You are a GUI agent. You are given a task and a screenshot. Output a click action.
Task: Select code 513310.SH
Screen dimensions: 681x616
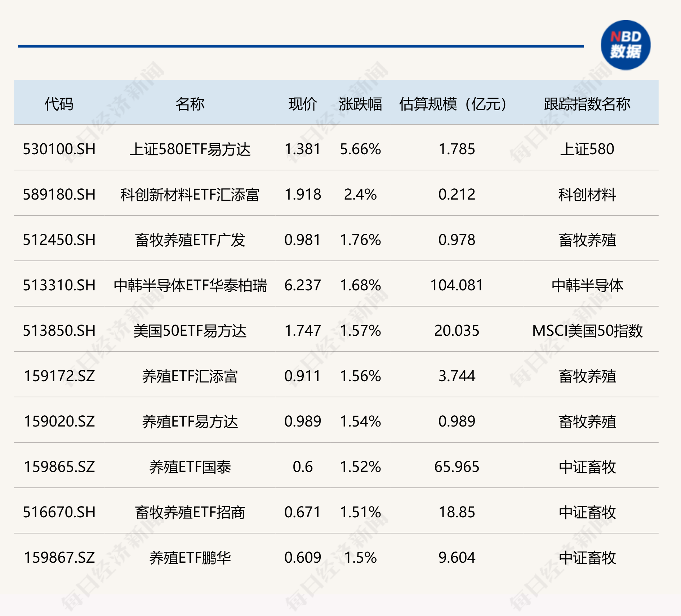pos(59,285)
